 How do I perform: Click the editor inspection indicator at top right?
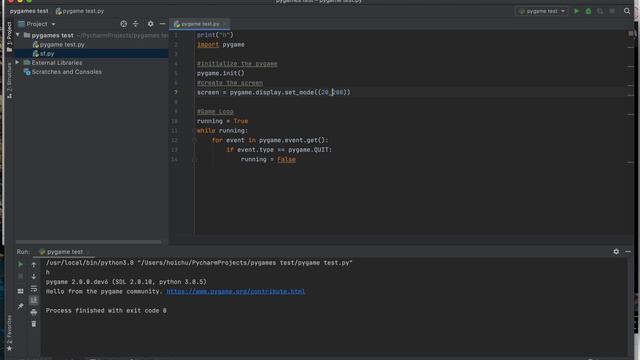coord(631,34)
